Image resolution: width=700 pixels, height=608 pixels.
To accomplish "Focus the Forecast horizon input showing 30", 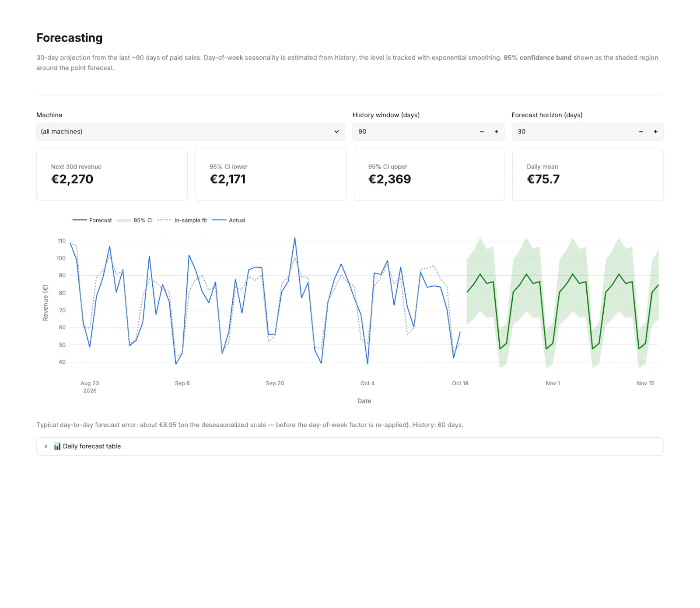I will pyautogui.click(x=573, y=131).
